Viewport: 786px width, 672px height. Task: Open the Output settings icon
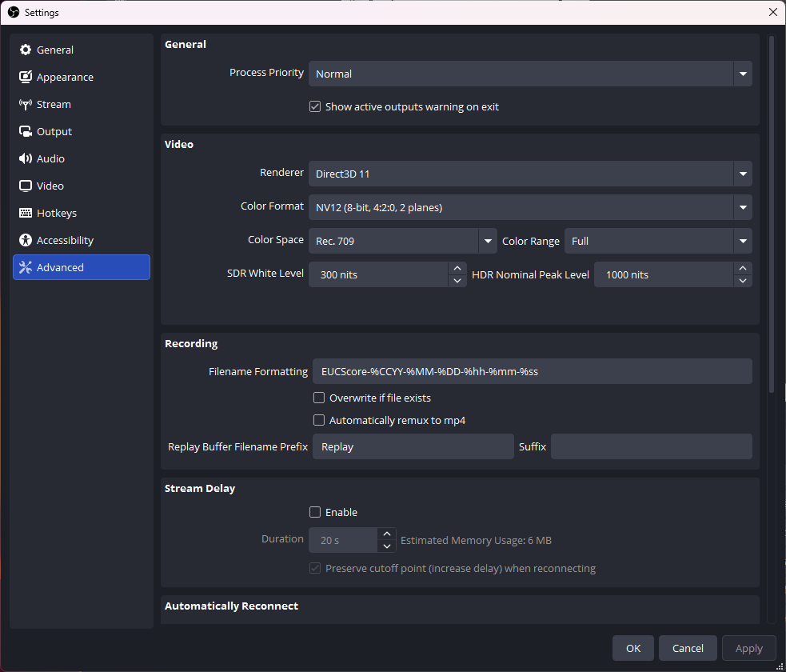[25, 131]
